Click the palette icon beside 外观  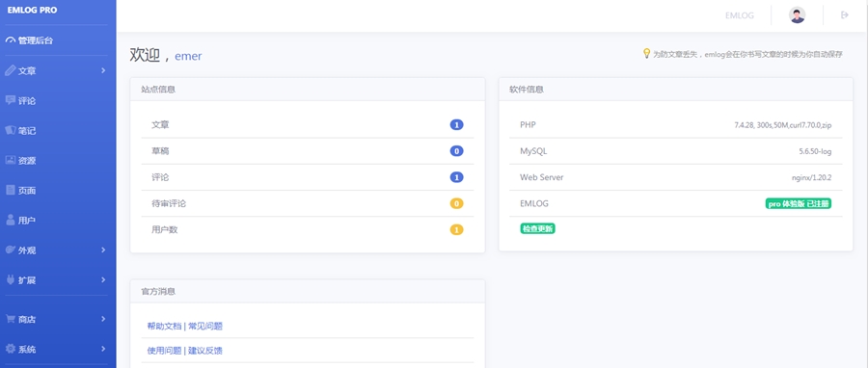pos(10,250)
